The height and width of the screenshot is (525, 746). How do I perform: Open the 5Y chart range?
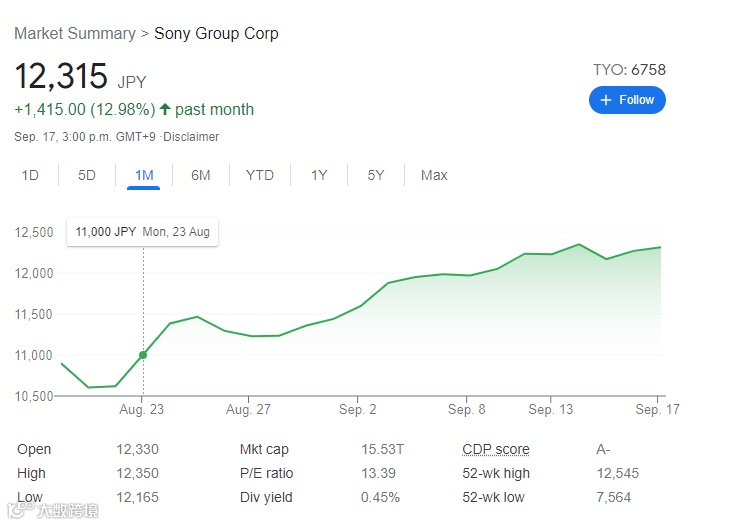point(376,176)
